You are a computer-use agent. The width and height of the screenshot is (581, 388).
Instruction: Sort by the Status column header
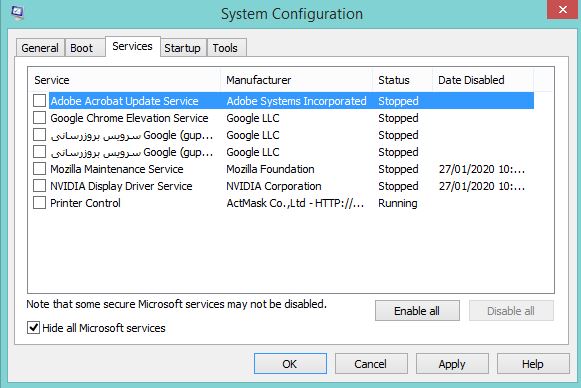(402, 80)
